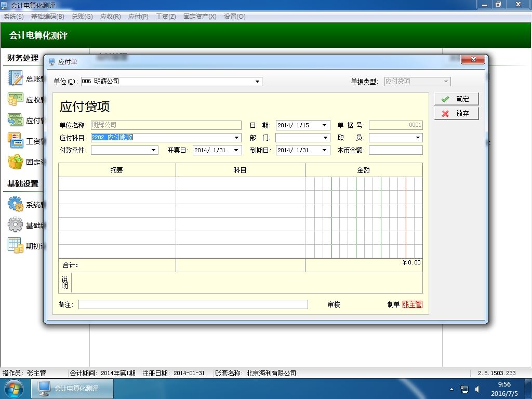
Task: Open the 工资(Z) menu
Action: coord(166,16)
